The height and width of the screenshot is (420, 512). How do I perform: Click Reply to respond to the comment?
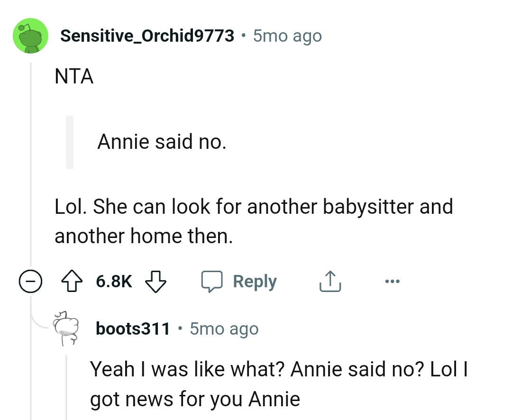[x=255, y=281]
